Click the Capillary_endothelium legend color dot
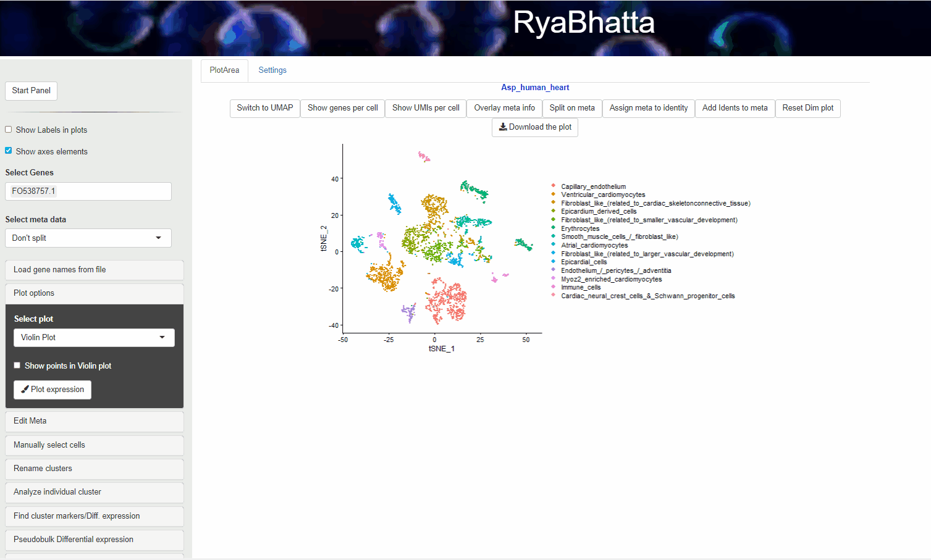The image size is (931, 560). 553,186
